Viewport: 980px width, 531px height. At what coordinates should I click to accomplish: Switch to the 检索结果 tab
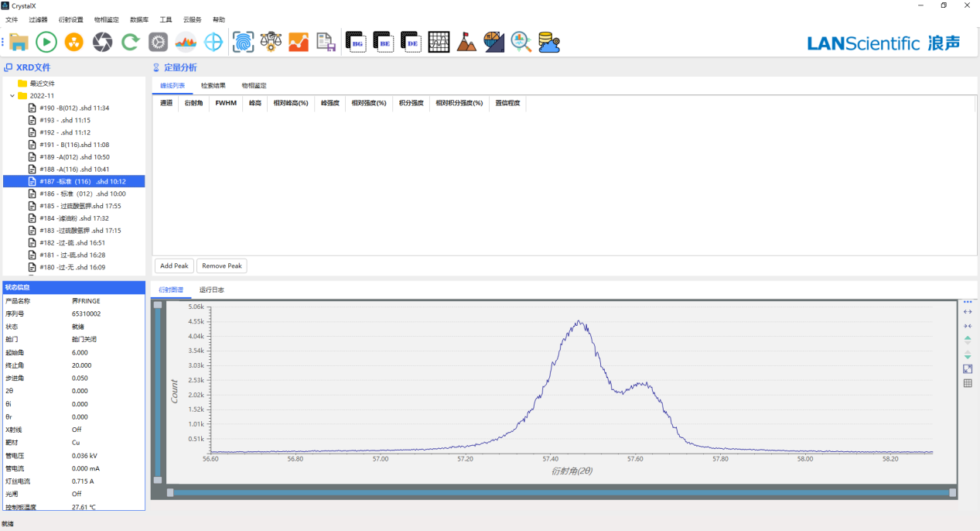tap(213, 86)
